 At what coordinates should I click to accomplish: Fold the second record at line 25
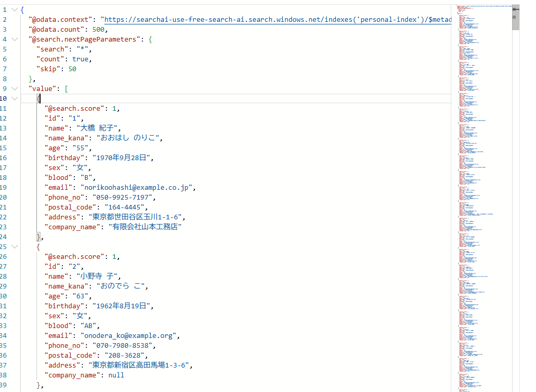14,247
